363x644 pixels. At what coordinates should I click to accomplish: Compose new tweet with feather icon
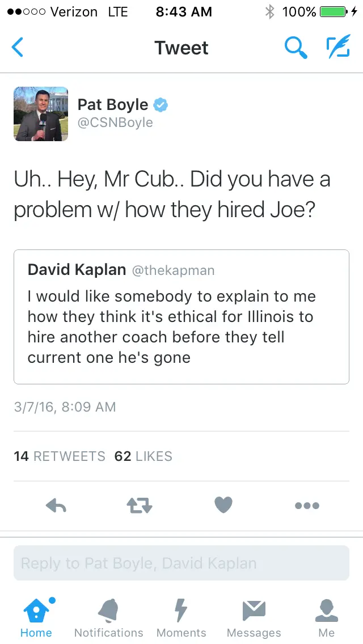(x=338, y=48)
